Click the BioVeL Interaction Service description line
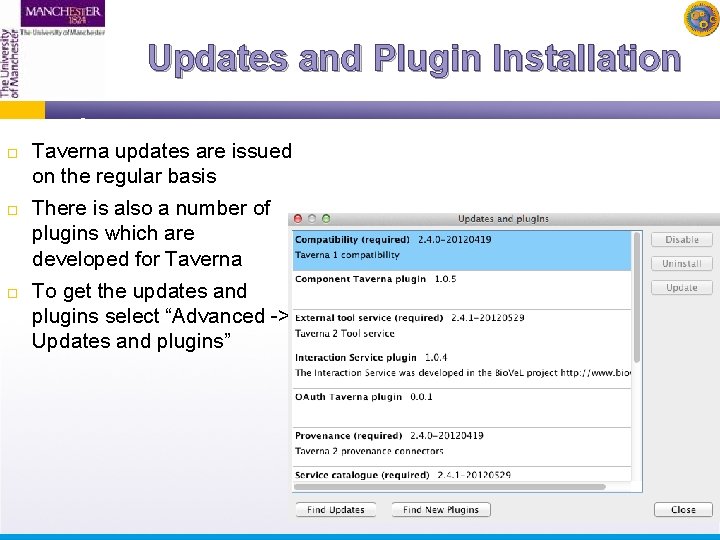The width and height of the screenshot is (720, 540). (463, 373)
